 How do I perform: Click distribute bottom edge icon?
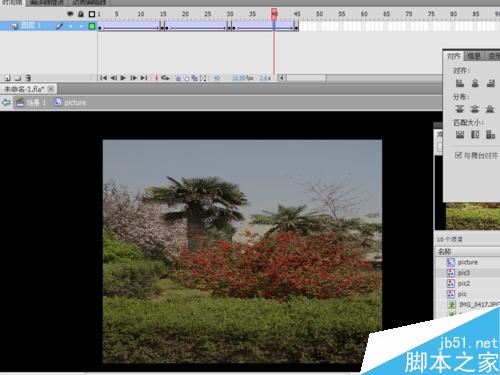(490, 109)
